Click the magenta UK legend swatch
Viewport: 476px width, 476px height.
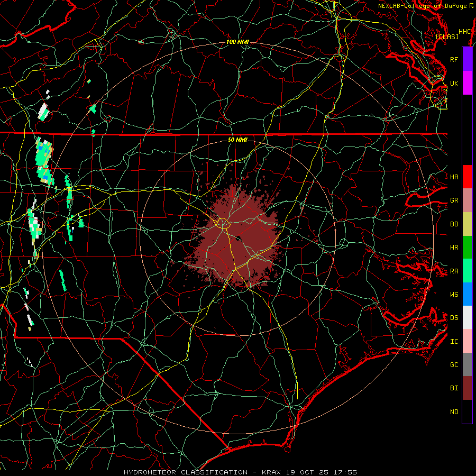467,83
